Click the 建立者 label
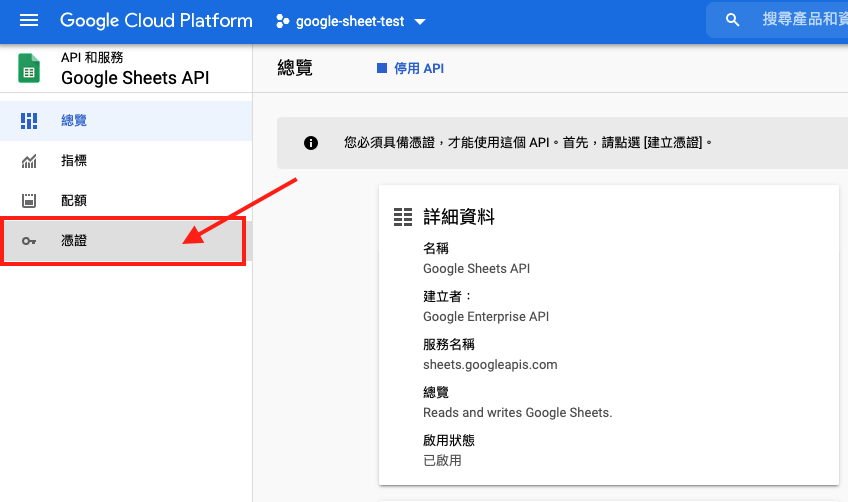Viewport: 848px width, 502px height. [448, 296]
